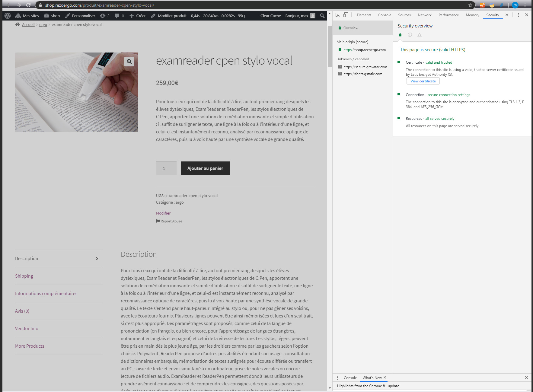Open the 'shop' dashboard menu
Screen dimensions: 533x392
pyautogui.click(x=52, y=16)
